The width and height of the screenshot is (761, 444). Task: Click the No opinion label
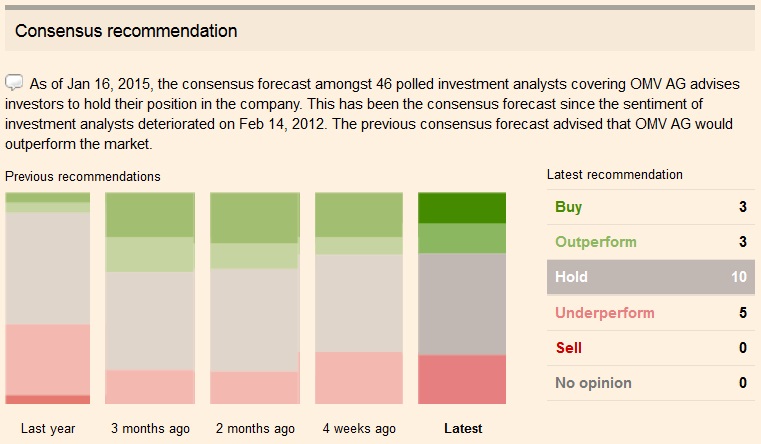(x=594, y=382)
